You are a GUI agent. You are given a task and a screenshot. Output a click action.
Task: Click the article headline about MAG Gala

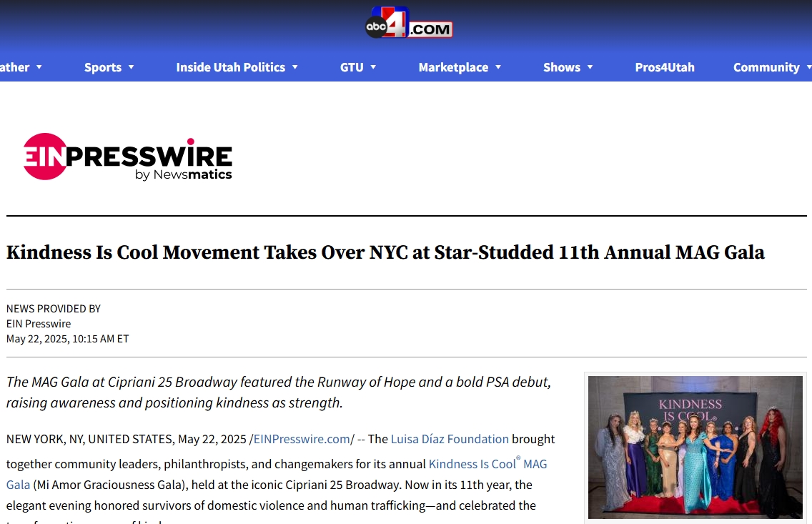click(385, 252)
